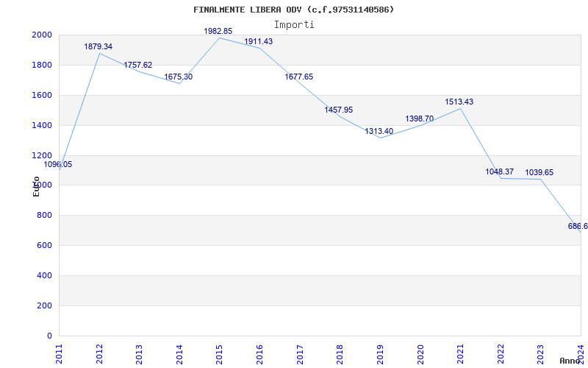588x368 pixels.
Task: Select data label 1513.43
Action: click(x=459, y=102)
